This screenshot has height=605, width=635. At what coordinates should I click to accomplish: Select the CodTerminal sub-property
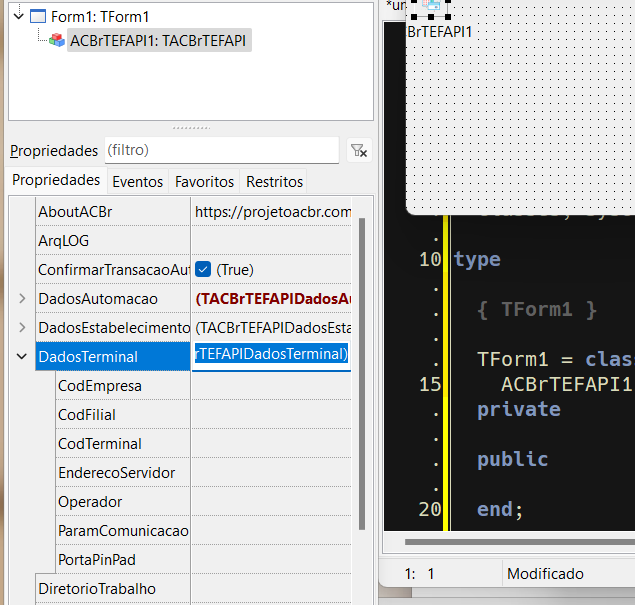coord(123,444)
